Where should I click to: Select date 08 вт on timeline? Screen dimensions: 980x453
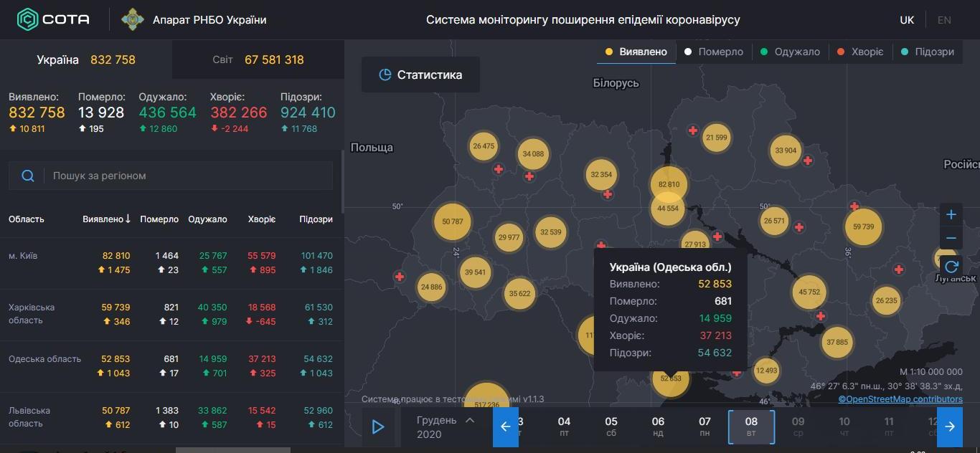pos(751,427)
